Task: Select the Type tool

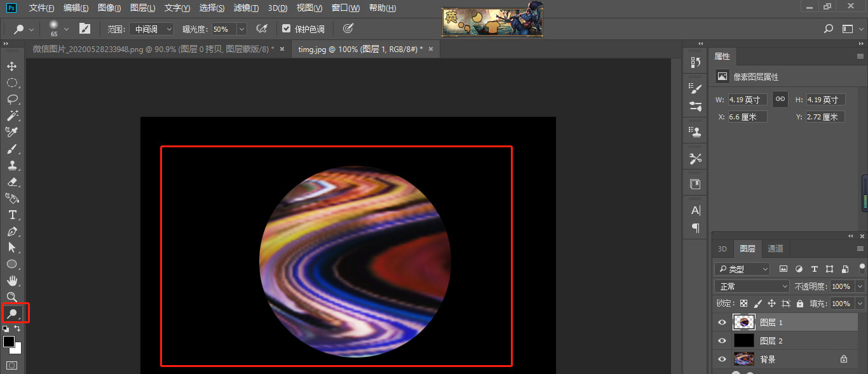Action: [12, 215]
